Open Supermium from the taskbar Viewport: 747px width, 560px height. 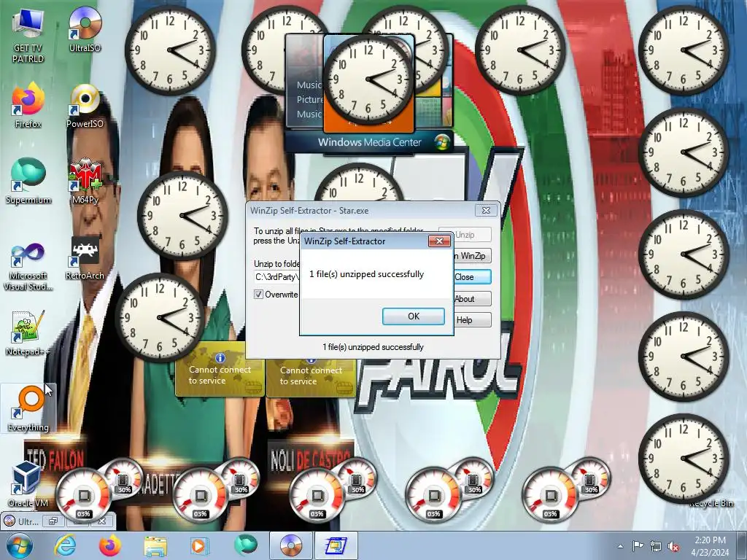(246, 545)
